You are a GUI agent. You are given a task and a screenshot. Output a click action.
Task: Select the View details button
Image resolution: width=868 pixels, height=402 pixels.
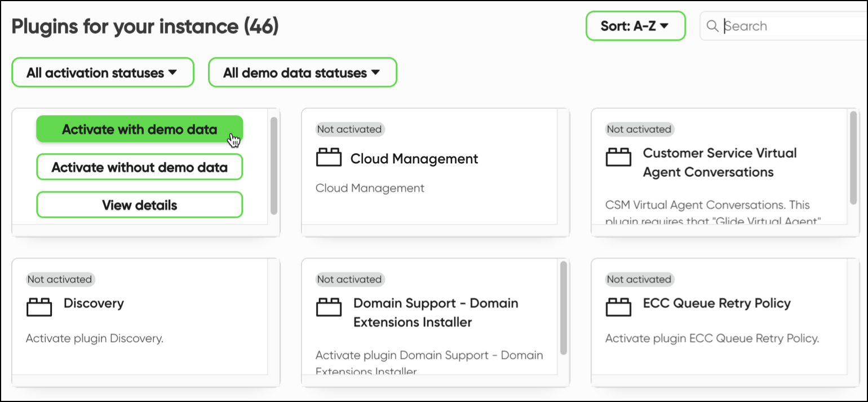139,205
